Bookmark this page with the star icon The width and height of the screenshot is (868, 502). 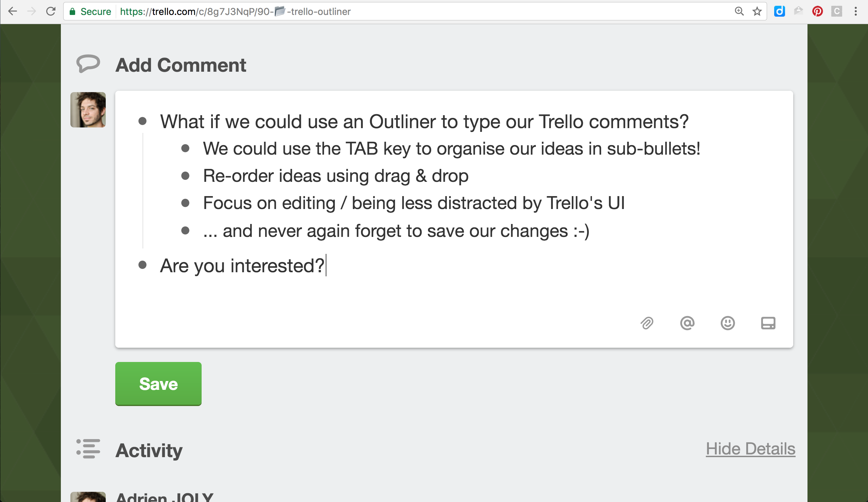click(757, 11)
